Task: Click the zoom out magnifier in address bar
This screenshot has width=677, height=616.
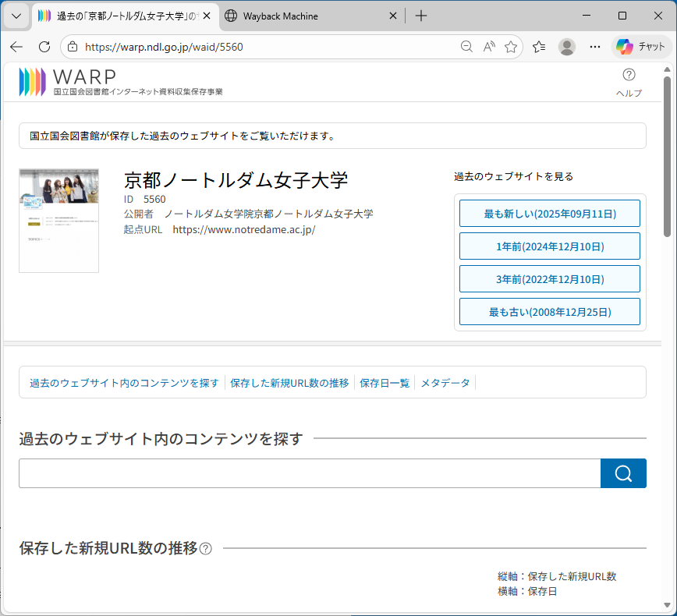Action: [466, 47]
